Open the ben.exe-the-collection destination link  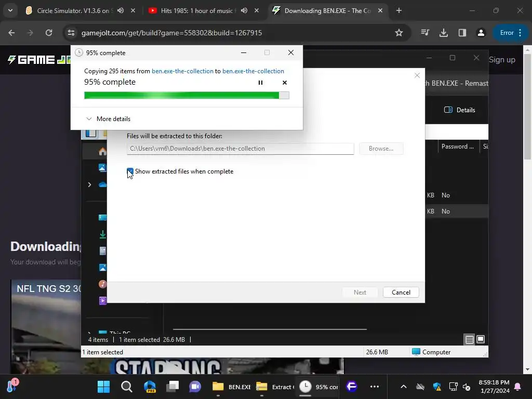[x=253, y=71]
